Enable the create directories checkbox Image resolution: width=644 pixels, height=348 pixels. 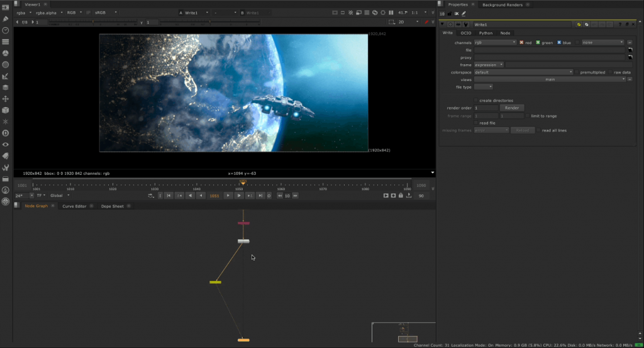point(476,100)
